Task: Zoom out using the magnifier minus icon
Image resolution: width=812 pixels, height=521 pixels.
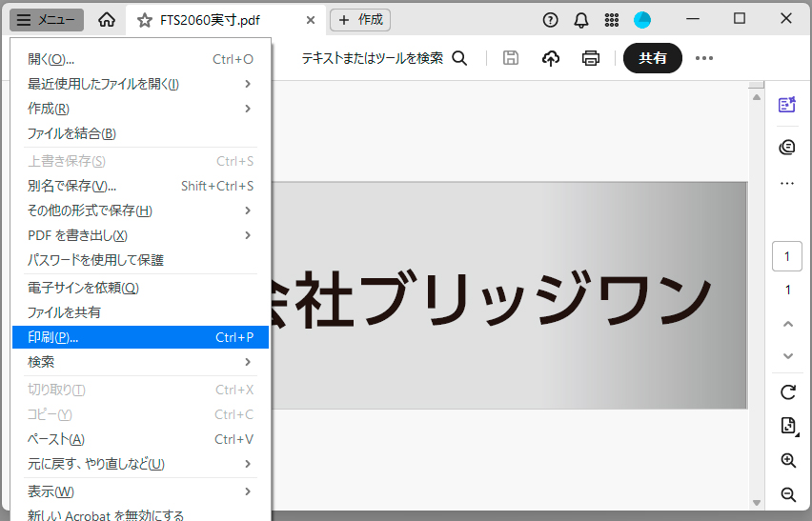Action: [x=787, y=494]
